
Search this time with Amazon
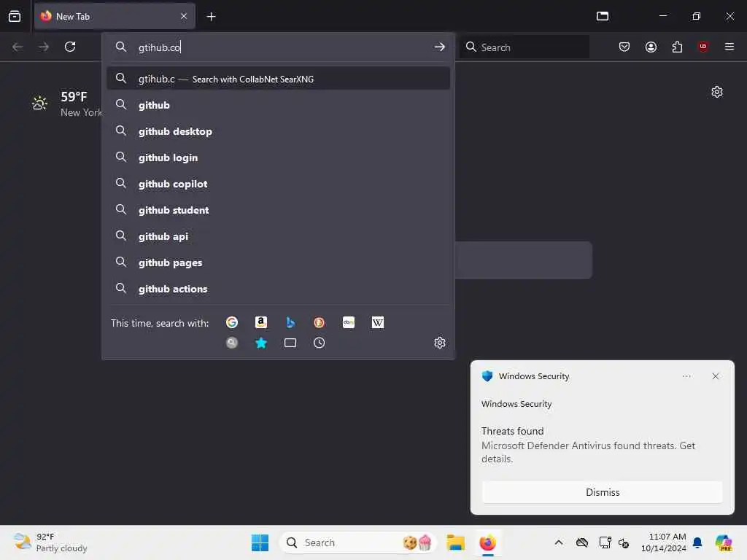261,322
